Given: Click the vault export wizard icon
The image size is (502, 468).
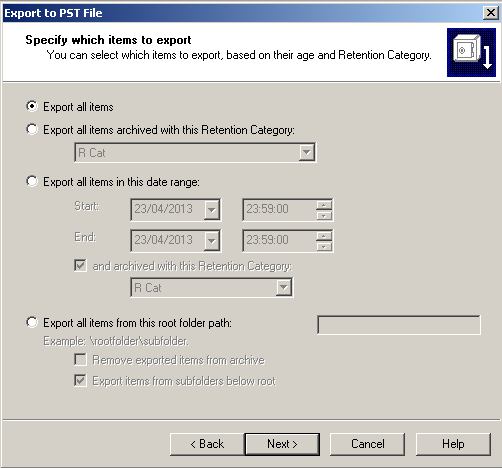Looking at the screenshot, I should click(471, 52).
